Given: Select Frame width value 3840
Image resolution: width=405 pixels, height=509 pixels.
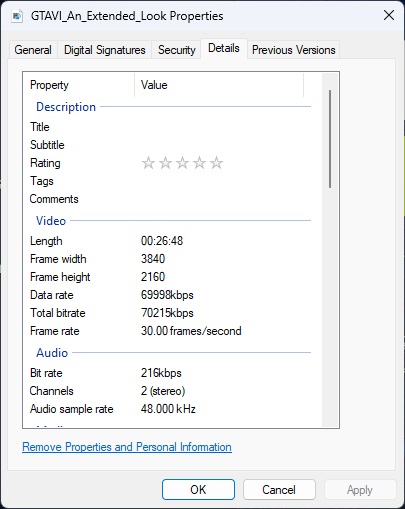Looking at the screenshot, I should 153,259.
